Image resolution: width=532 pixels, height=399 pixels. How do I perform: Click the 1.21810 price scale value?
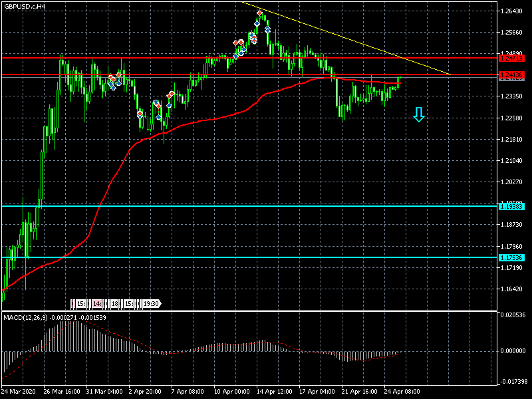(511, 140)
